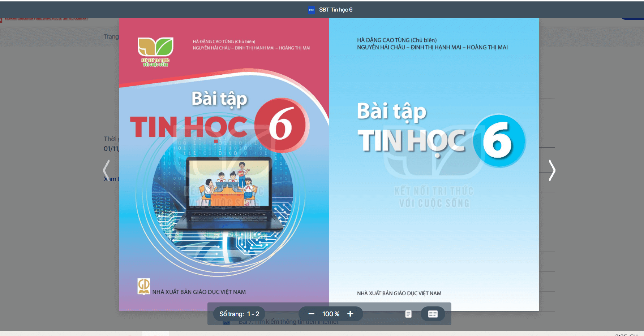Zoom in with the plus icon
This screenshot has width=644, height=336.
[350, 314]
